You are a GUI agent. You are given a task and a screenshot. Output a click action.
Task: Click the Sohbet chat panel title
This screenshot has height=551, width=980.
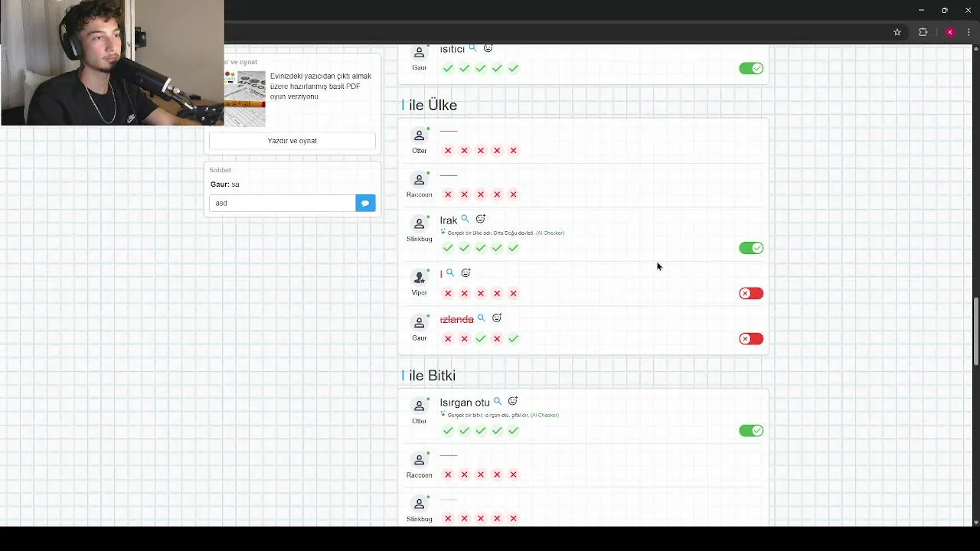(x=220, y=170)
